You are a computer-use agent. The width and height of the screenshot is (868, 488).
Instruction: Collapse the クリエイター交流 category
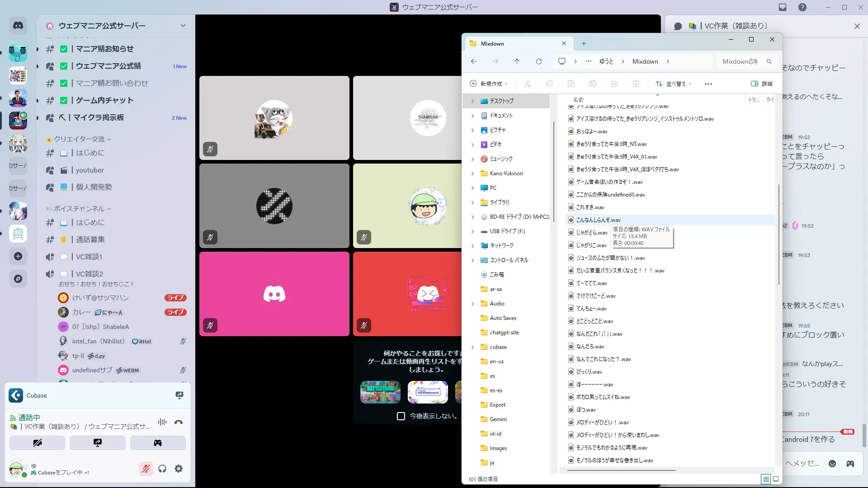(x=80, y=139)
